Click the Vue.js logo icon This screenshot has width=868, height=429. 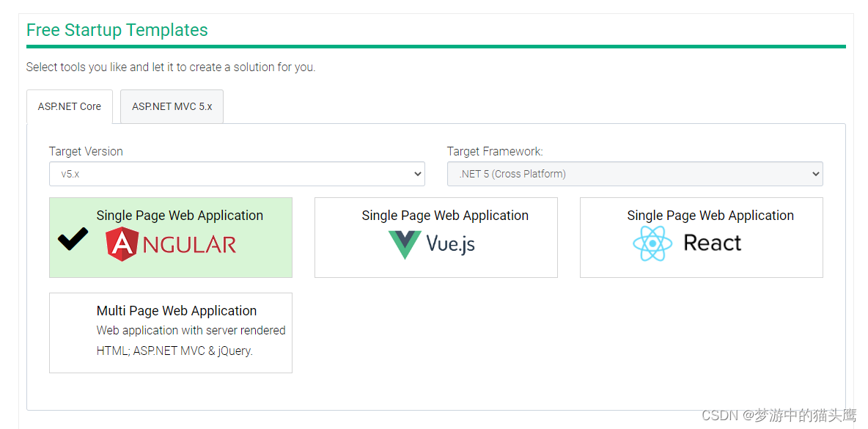405,245
